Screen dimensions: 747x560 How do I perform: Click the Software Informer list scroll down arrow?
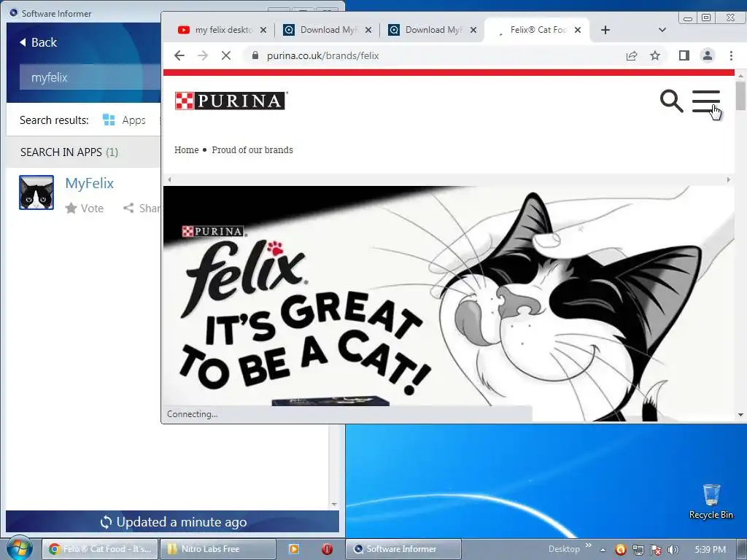pos(334,505)
